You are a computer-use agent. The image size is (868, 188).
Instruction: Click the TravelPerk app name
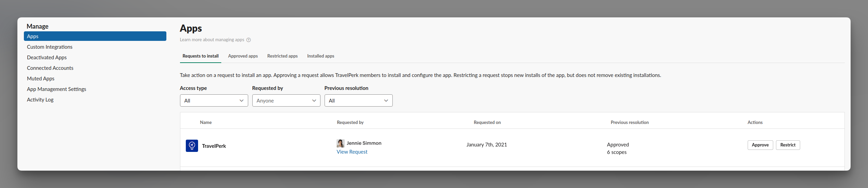pyautogui.click(x=214, y=146)
